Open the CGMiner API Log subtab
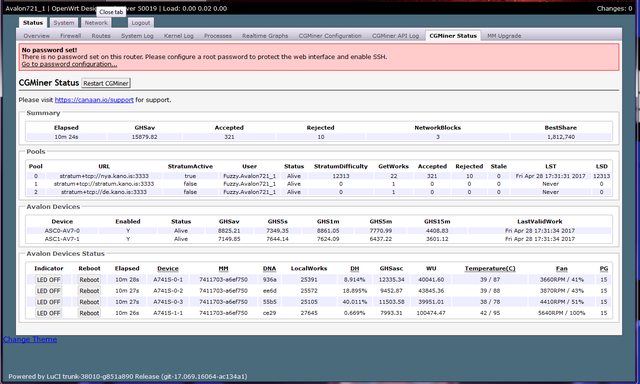This screenshot has height=384, width=640. 396,36
